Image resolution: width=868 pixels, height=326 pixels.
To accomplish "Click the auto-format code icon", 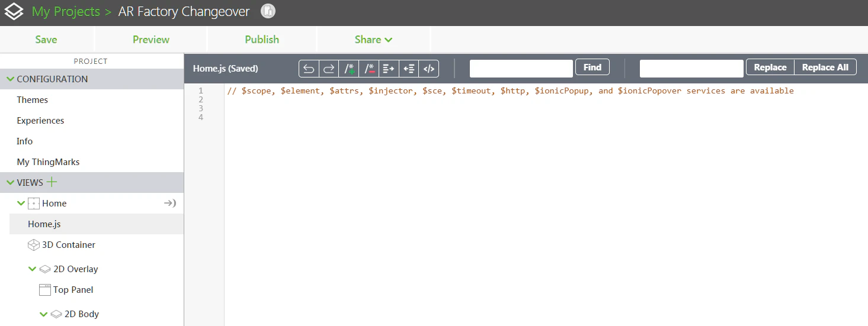I will 429,69.
